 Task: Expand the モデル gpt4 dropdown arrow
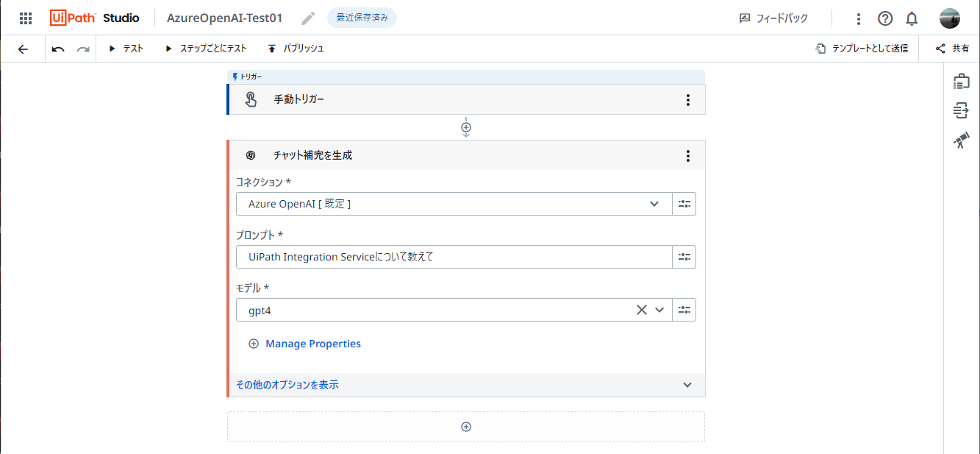click(659, 310)
